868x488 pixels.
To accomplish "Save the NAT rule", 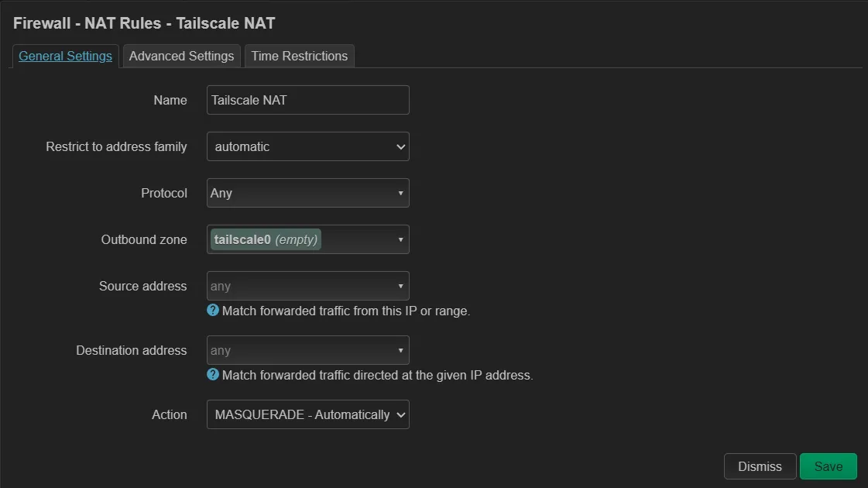I will click(828, 466).
